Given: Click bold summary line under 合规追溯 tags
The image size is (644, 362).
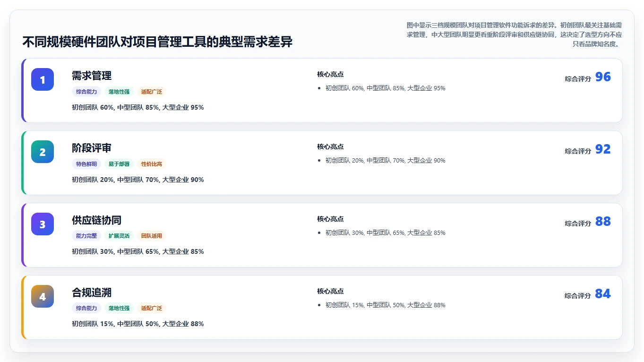Looking at the screenshot, I should pos(138,324).
